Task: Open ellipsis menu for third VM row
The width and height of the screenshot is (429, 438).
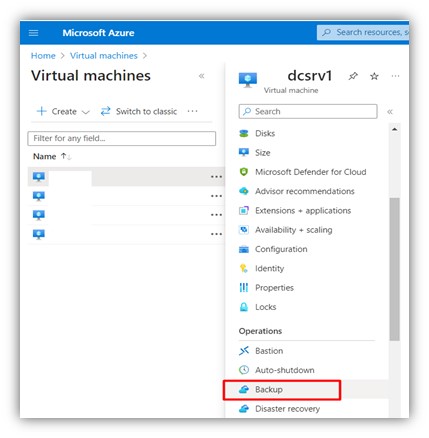Action: [x=216, y=215]
